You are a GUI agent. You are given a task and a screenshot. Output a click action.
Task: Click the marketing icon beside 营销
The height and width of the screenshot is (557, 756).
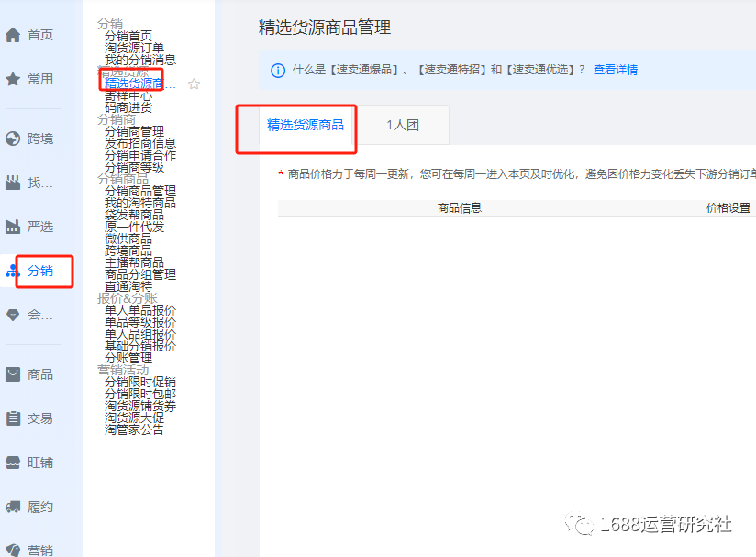point(13,551)
